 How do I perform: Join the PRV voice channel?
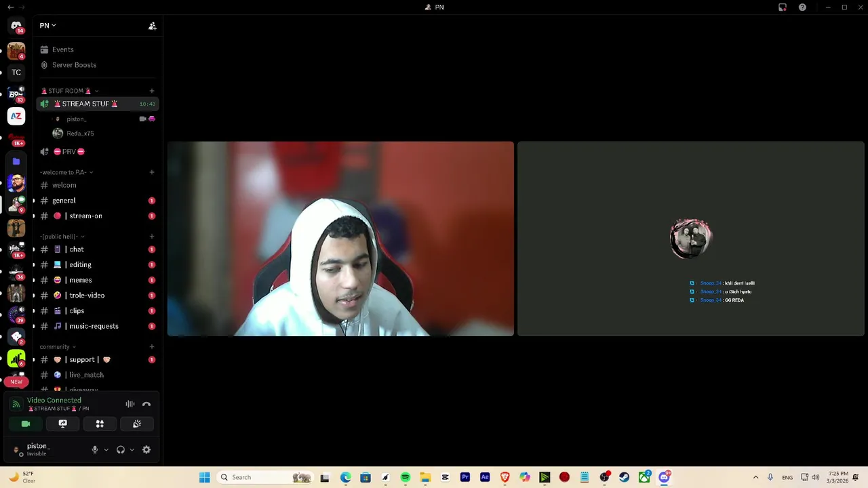point(97,152)
